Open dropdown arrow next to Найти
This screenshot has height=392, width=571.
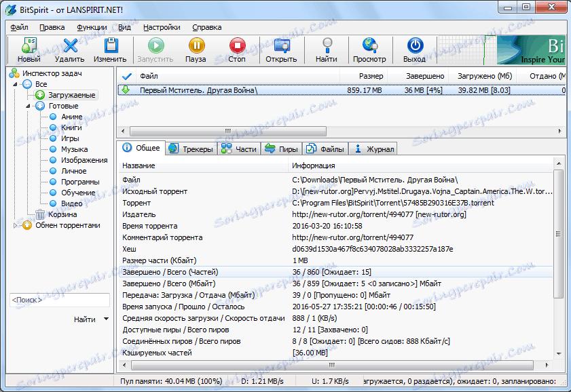click(x=106, y=319)
